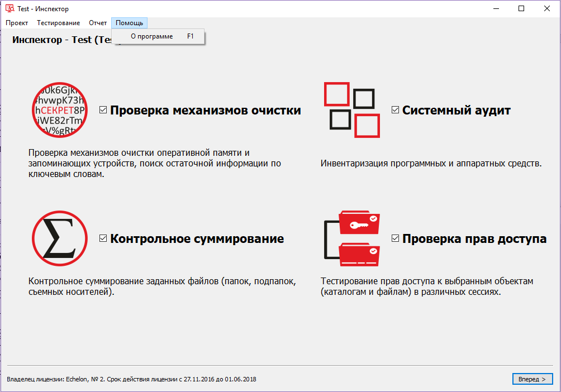Select the sigma icon for checksum calculation
The height and width of the screenshot is (392, 561).
[x=59, y=238]
